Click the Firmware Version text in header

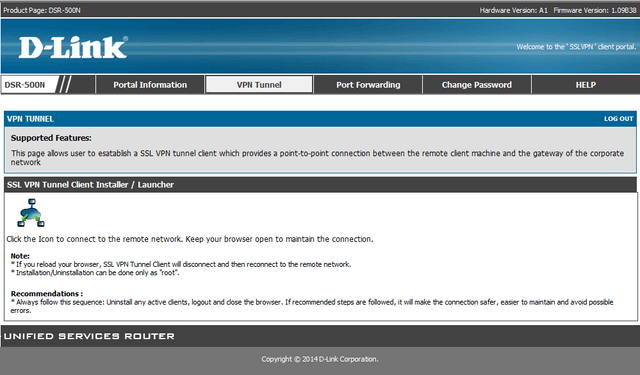point(595,10)
